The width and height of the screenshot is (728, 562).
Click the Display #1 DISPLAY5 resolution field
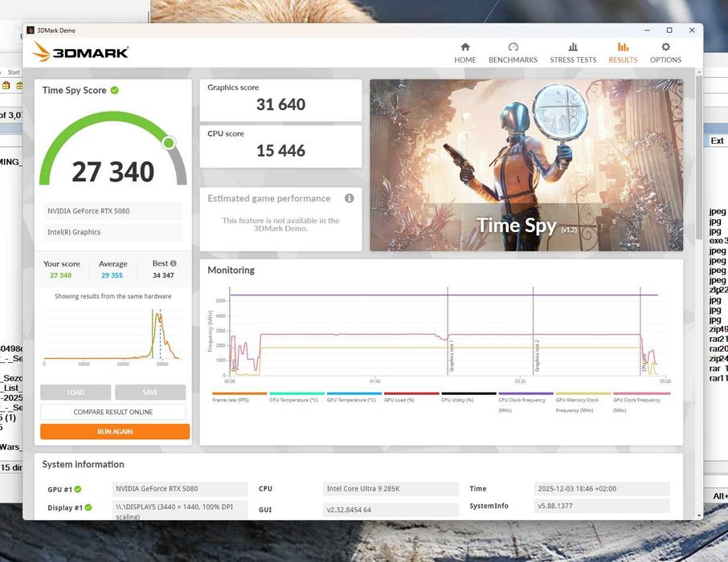(x=180, y=511)
